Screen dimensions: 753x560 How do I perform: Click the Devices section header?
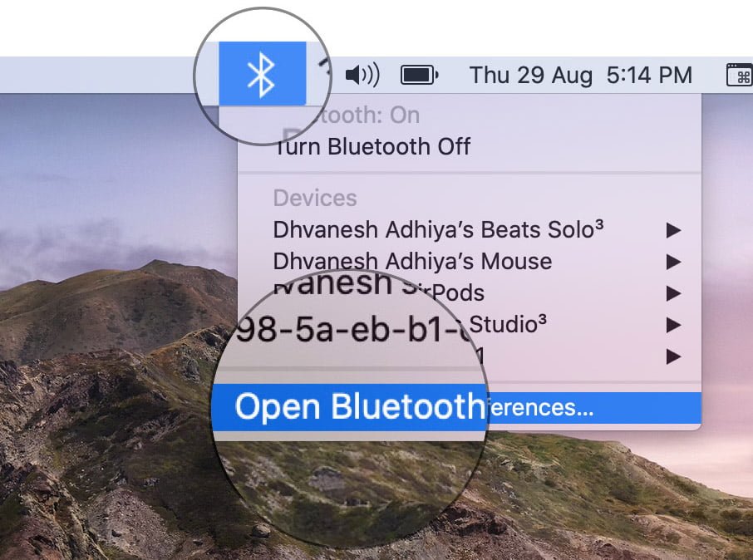pyautogui.click(x=315, y=198)
